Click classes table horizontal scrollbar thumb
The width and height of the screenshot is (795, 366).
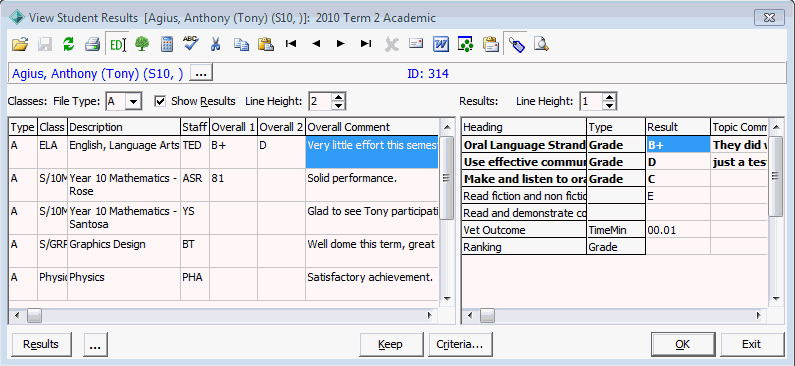tap(34, 316)
